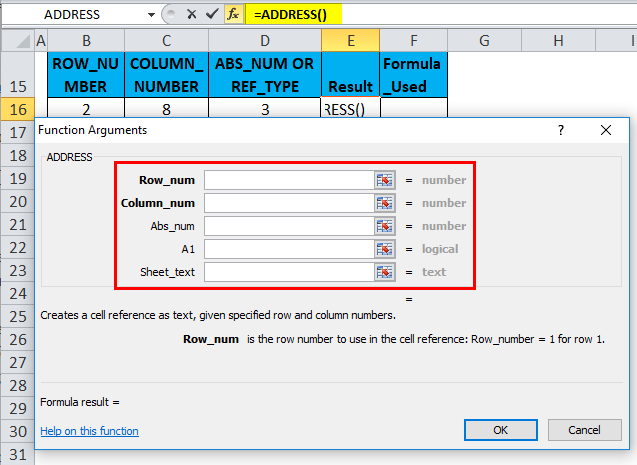Viewport: 637px width, 465px height.
Task: Click the ABS_NUM OR REF_TYPE header cell
Action: click(x=265, y=75)
